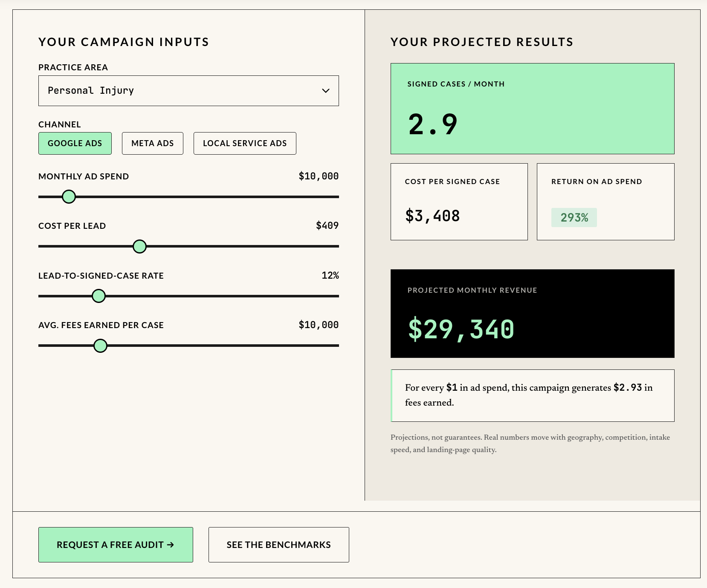Click the Monthly Ad Spend slider handle
This screenshot has height=588, width=707.
[69, 196]
